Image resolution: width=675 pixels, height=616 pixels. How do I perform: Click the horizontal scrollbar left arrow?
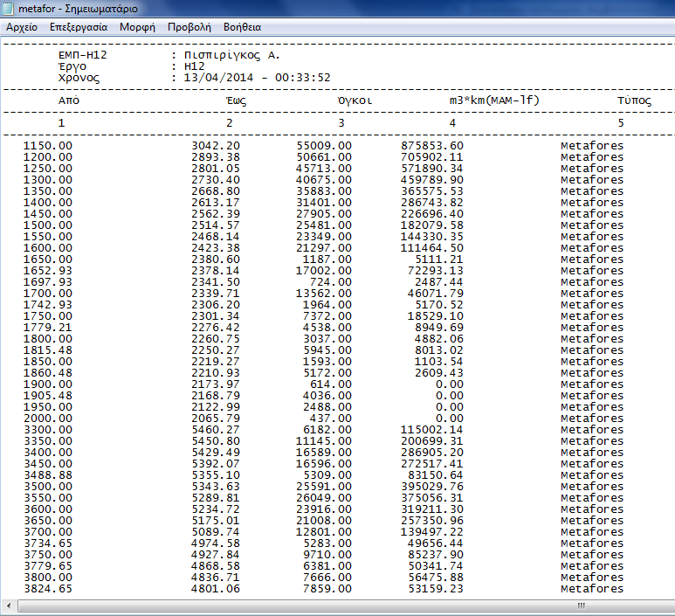[9, 606]
